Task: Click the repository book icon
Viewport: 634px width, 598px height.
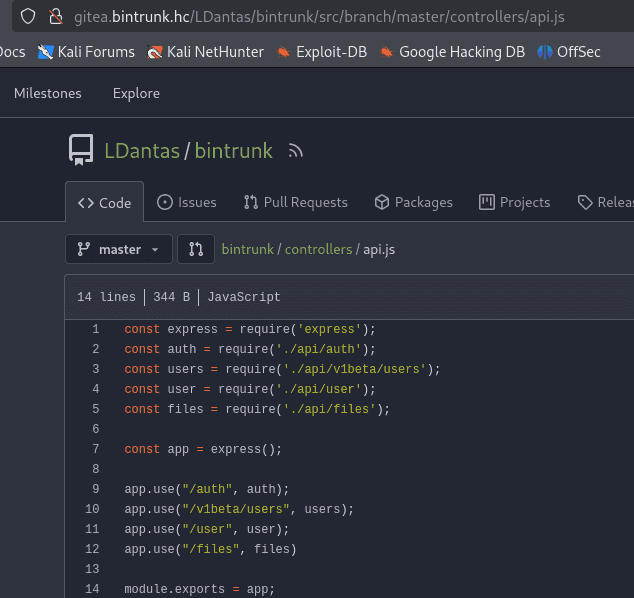Action: (81, 150)
